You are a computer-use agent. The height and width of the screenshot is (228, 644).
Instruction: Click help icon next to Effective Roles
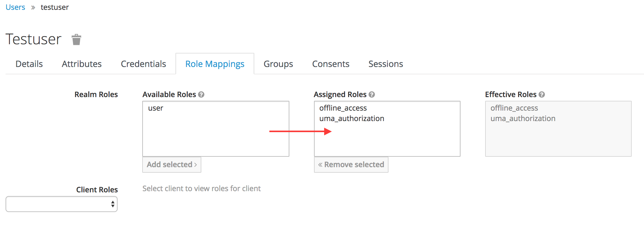(542, 95)
